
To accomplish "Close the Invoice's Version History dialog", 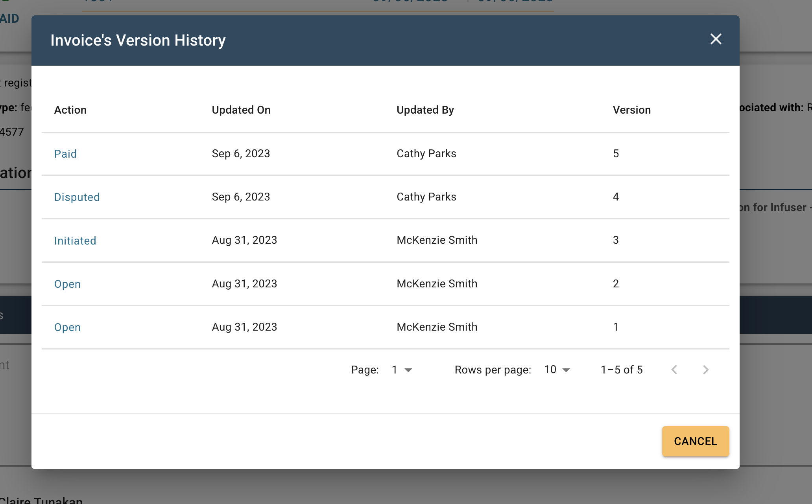I will 716,39.
